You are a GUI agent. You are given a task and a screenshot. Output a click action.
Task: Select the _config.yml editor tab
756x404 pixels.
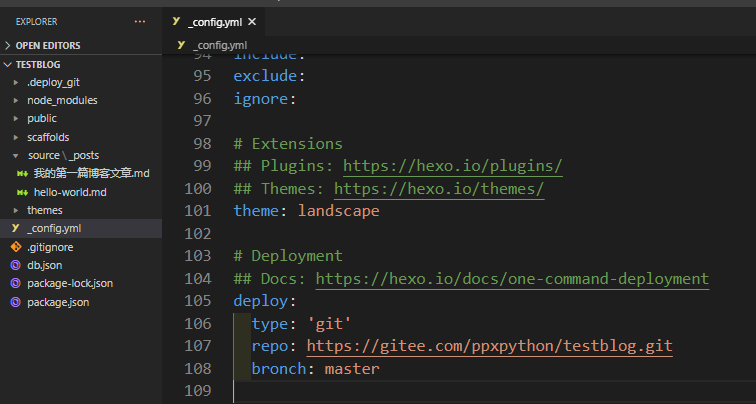[x=214, y=22]
